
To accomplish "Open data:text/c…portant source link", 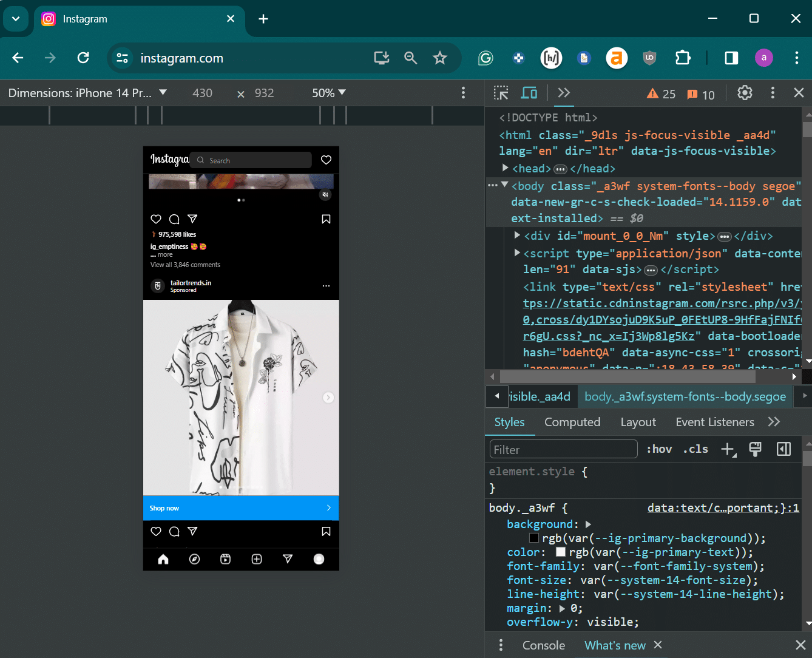I will pos(723,508).
